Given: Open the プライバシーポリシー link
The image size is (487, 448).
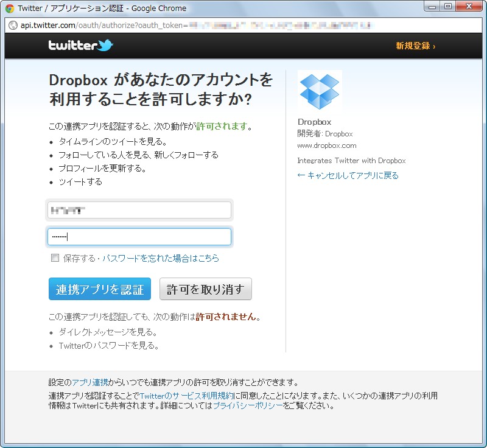Looking at the screenshot, I should tap(248, 405).
